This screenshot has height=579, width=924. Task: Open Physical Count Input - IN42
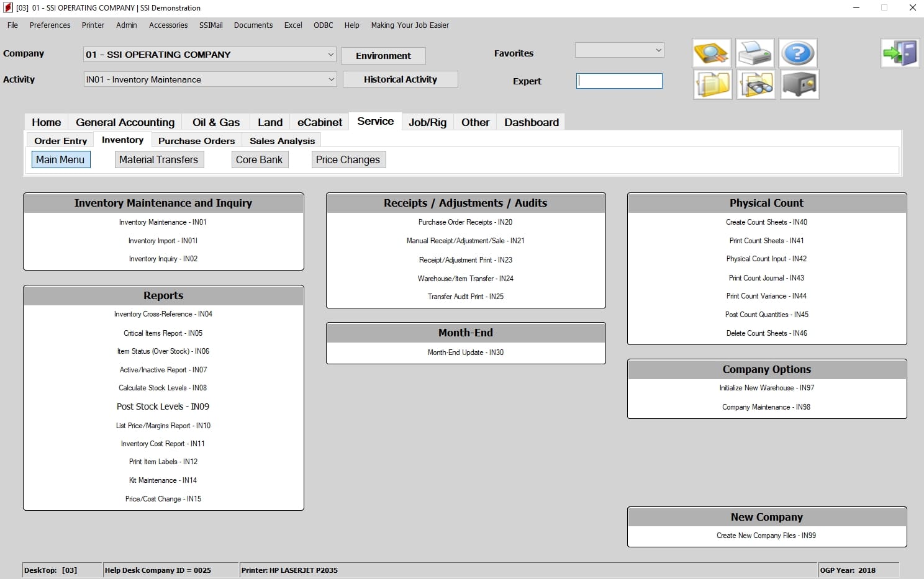(x=766, y=259)
